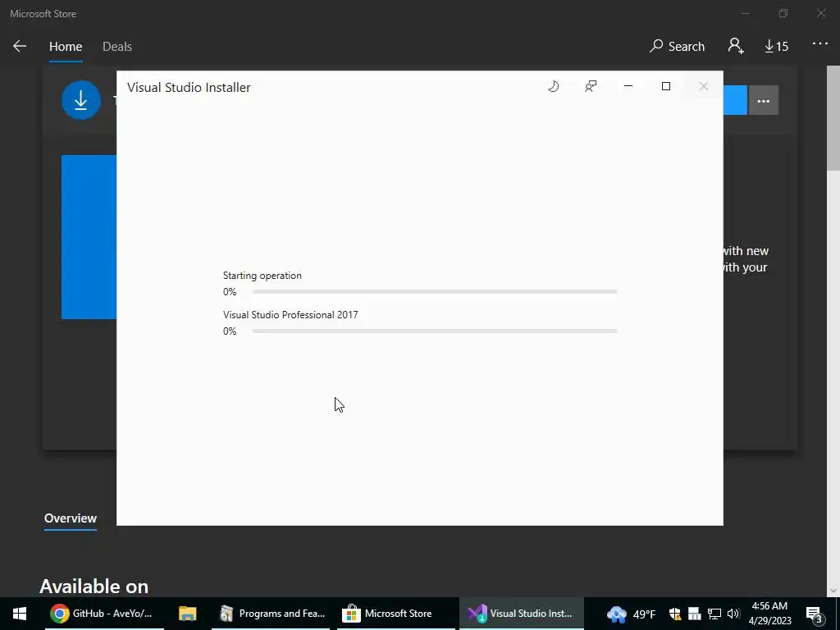Open the volume speaker tray icon

[x=733, y=614]
